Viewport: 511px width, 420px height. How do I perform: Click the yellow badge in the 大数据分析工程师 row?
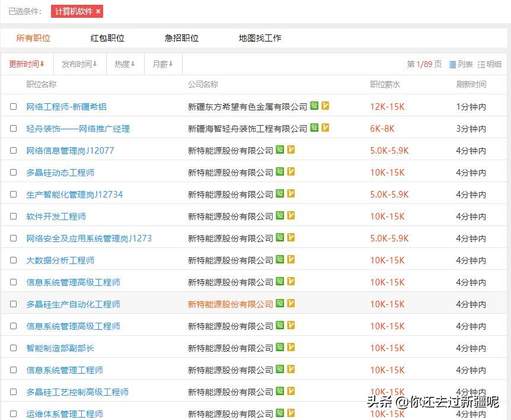[x=290, y=260]
